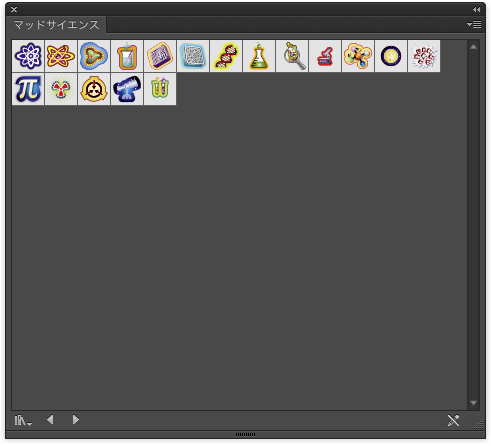The width and height of the screenshot is (491, 446).
Task: Select the blue-gray circuit chip symbol
Action: [193, 56]
